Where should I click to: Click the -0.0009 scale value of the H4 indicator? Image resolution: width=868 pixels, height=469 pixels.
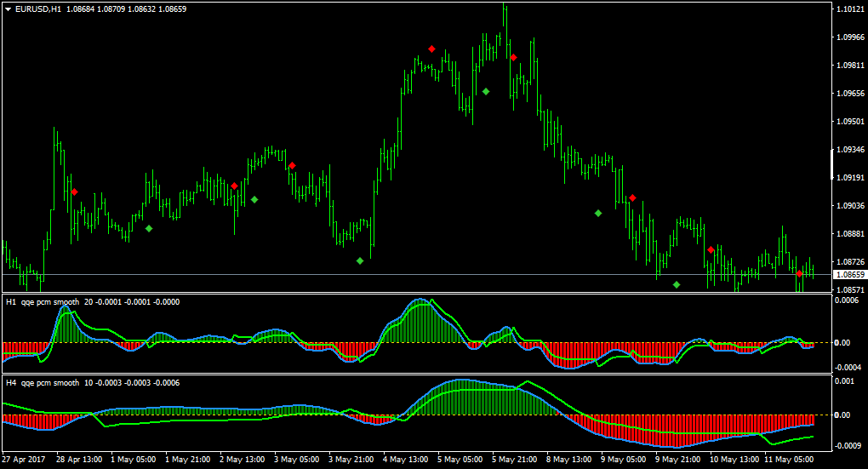tap(848, 446)
